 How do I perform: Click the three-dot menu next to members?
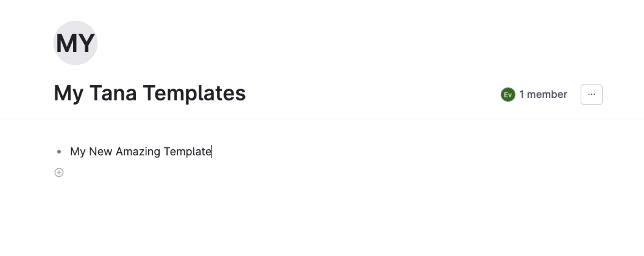click(591, 94)
